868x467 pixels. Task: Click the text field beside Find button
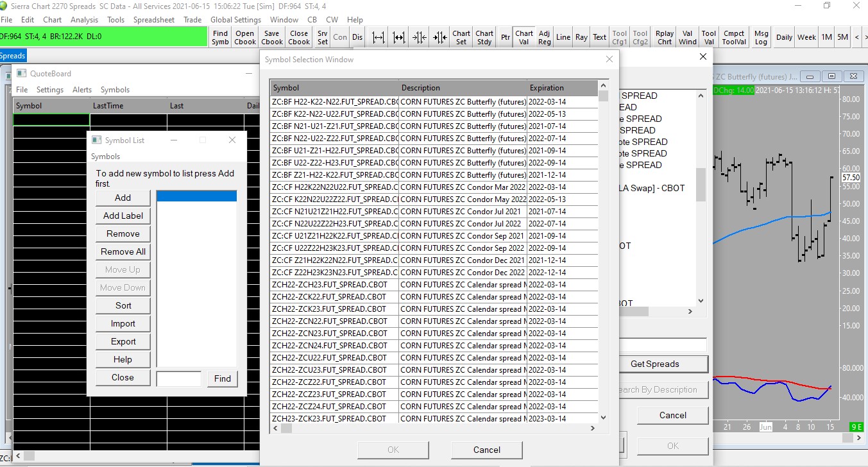(x=179, y=378)
